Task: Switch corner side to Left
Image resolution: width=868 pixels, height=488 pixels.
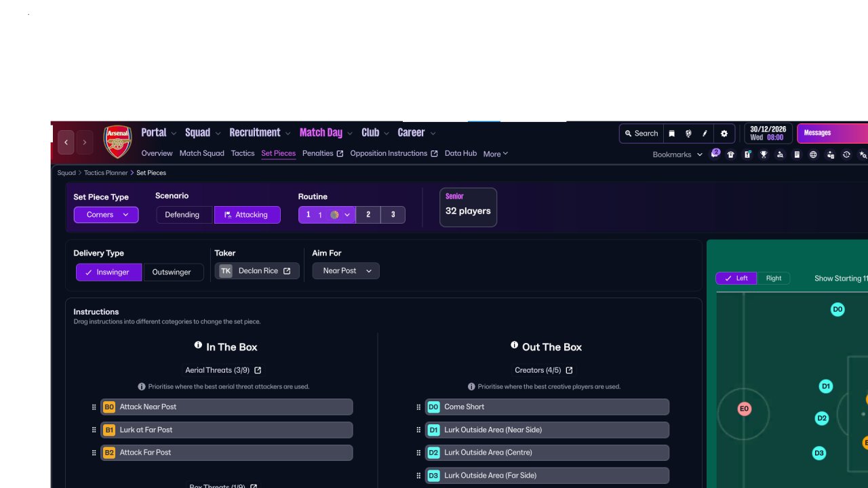Action: pos(736,278)
